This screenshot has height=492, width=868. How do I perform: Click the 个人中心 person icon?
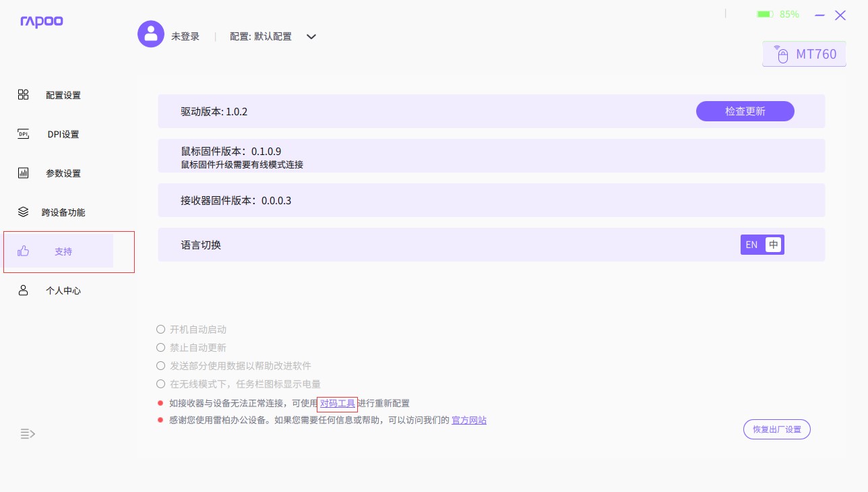coord(23,290)
